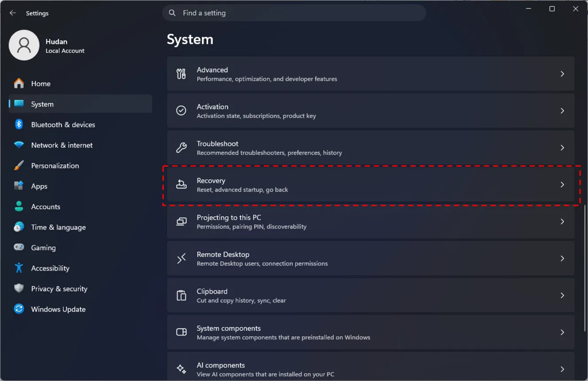Click the System monitor icon in sidebar

[19, 104]
